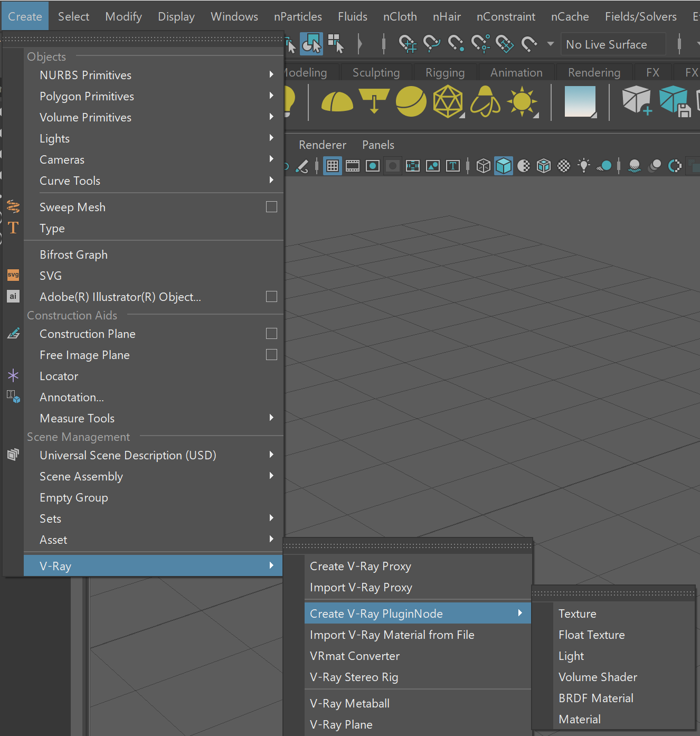
Task: Click the wireframe on shaded icon
Action: pos(544,166)
